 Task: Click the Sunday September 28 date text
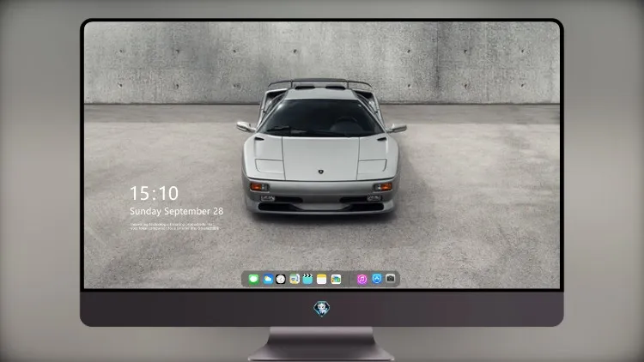coord(177,211)
